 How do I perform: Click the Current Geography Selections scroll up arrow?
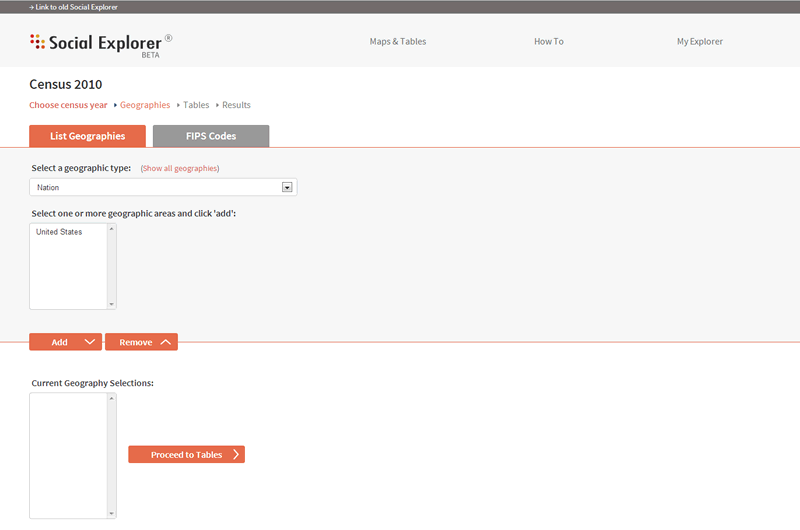point(111,398)
